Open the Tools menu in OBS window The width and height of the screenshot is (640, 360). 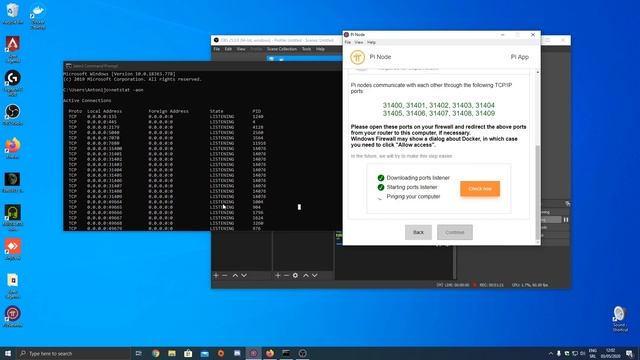[x=306, y=49]
